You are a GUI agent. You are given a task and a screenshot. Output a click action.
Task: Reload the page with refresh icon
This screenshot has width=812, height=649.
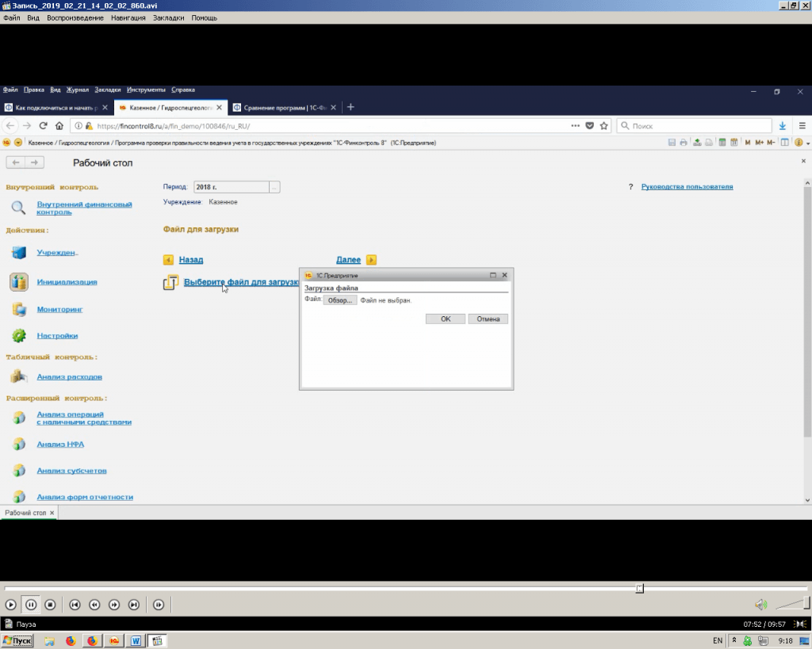pyautogui.click(x=44, y=126)
